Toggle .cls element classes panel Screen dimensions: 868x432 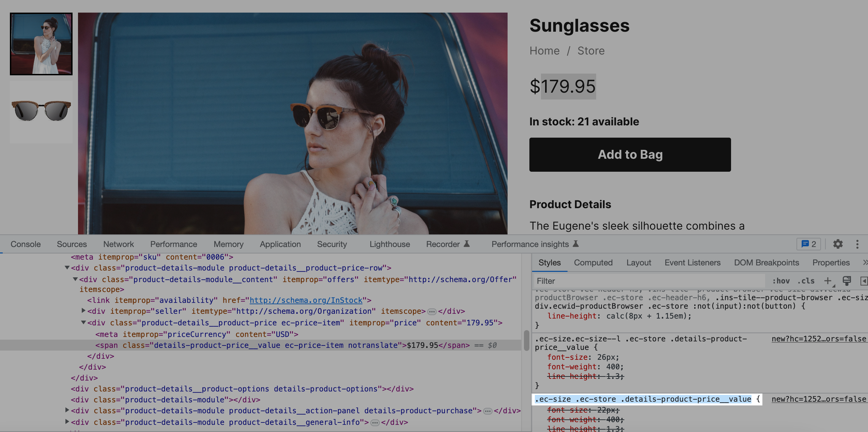pos(806,281)
